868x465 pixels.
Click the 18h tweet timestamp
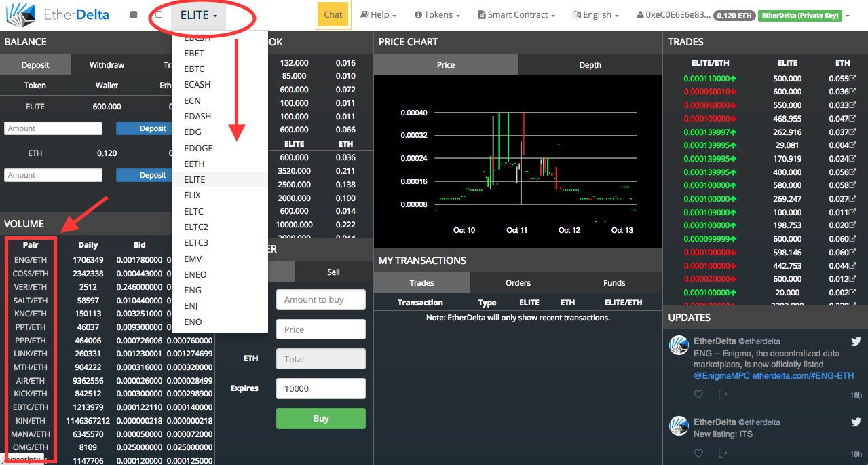click(856, 395)
